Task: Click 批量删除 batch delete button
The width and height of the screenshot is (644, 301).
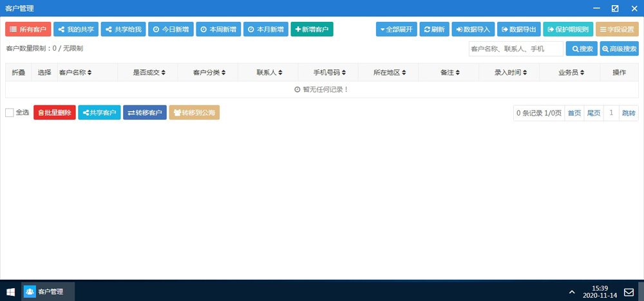Action: [x=55, y=113]
